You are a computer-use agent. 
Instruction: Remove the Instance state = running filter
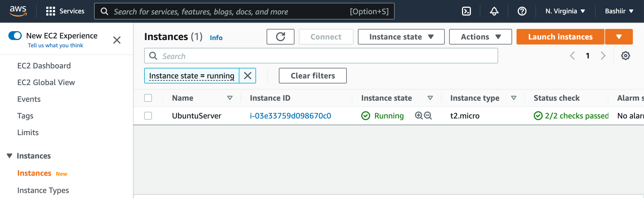[x=247, y=76]
